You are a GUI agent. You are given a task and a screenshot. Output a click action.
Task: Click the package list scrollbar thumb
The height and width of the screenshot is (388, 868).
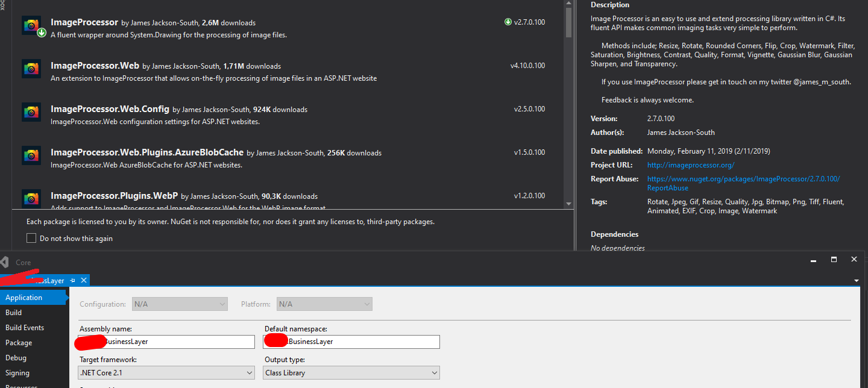568,23
